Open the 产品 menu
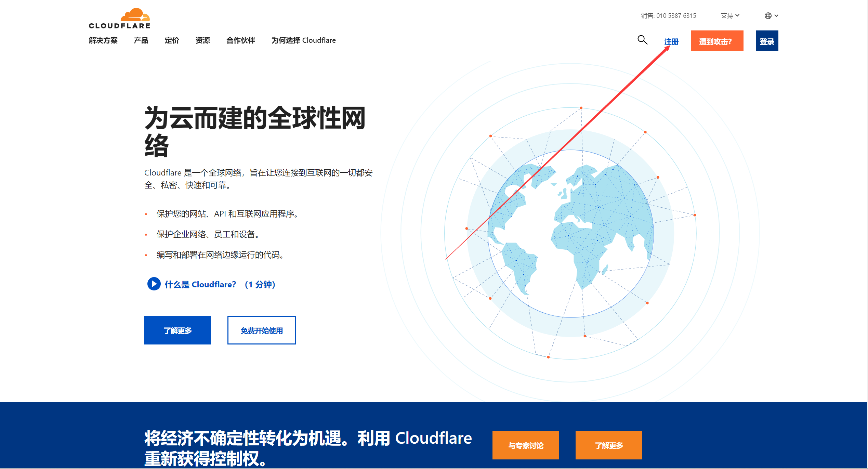The width and height of the screenshot is (868, 469). (141, 40)
